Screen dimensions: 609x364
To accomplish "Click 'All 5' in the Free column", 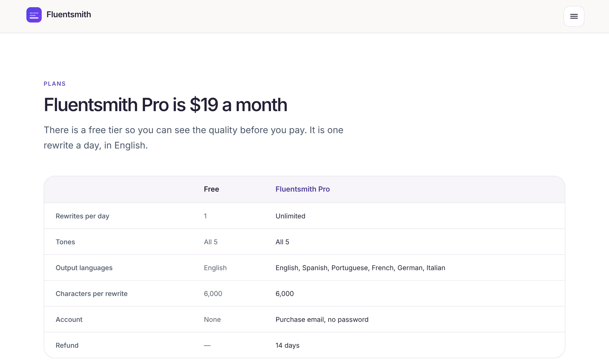I will click(211, 242).
